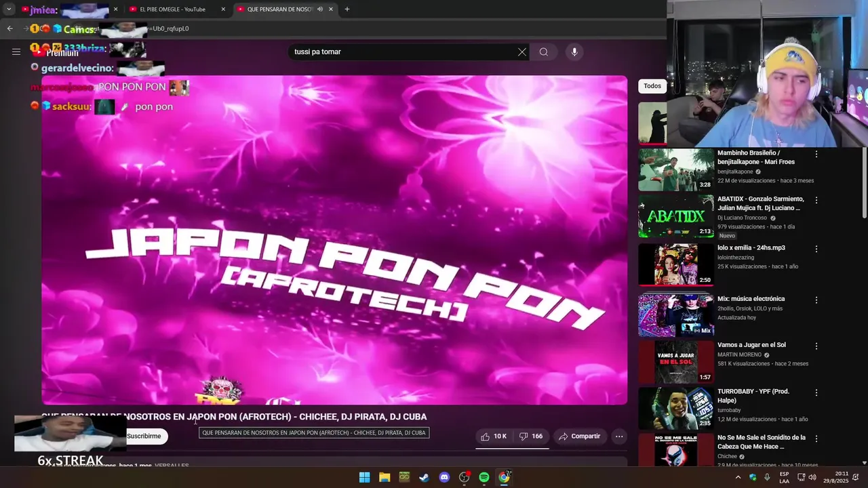Image resolution: width=868 pixels, height=488 pixels.
Task: Open the Windows Start menu
Action: coord(364,478)
